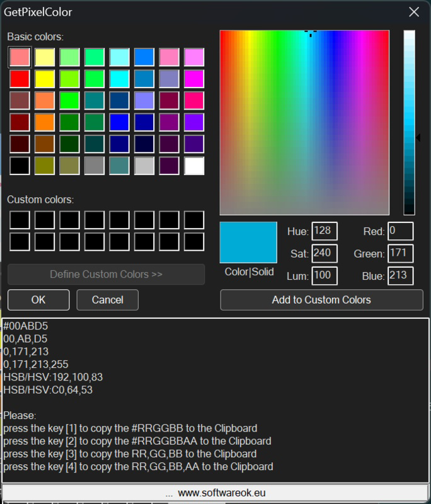Click the Lum input field

pyautogui.click(x=325, y=275)
